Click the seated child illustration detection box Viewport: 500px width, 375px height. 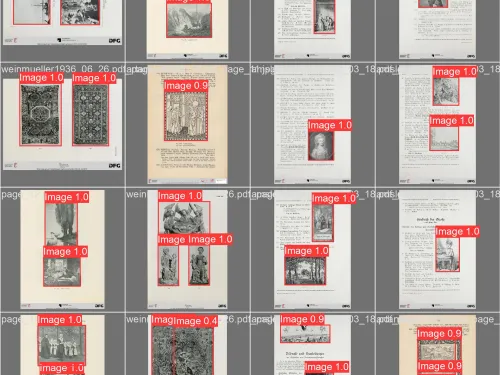pyautogui.click(x=447, y=254)
